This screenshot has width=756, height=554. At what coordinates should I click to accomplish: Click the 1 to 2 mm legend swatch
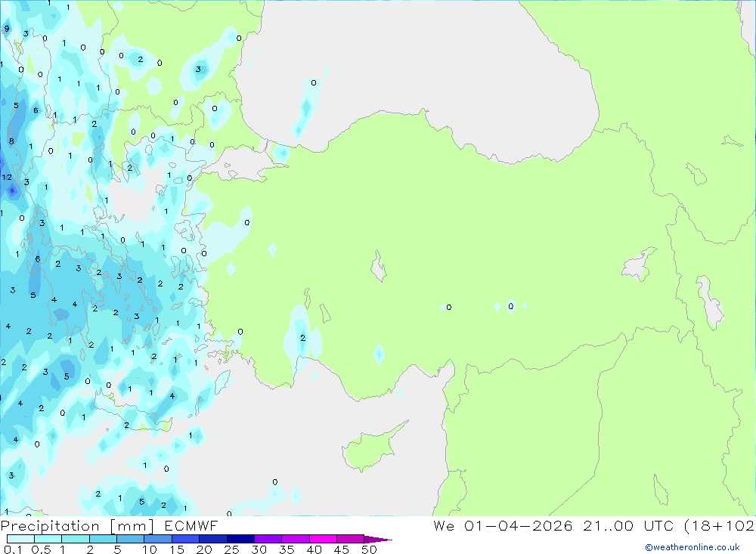[x=75, y=539]
